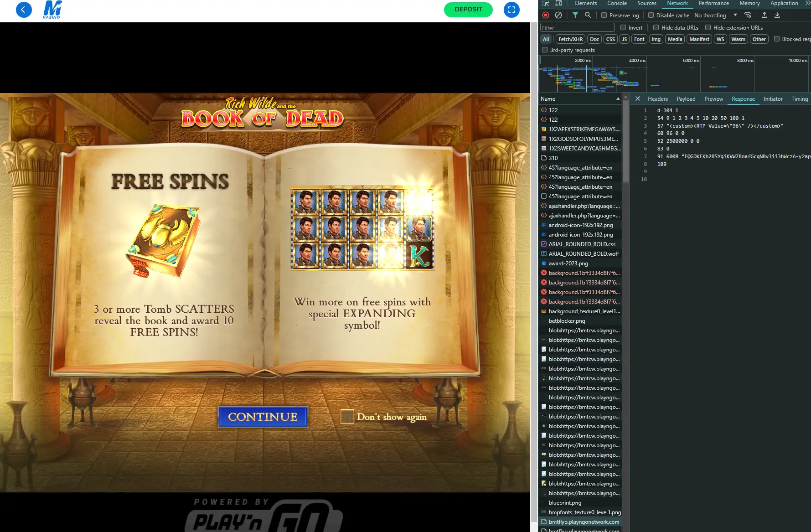
Task: Toggle the network filter funnel icon
Action: (575, 15)
